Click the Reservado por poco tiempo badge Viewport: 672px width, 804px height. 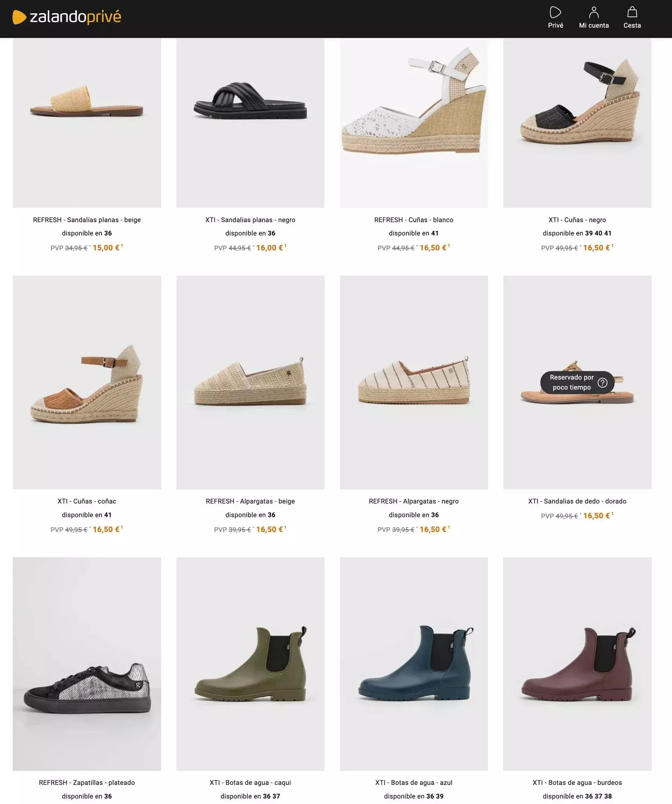click(x=577, y=382)
